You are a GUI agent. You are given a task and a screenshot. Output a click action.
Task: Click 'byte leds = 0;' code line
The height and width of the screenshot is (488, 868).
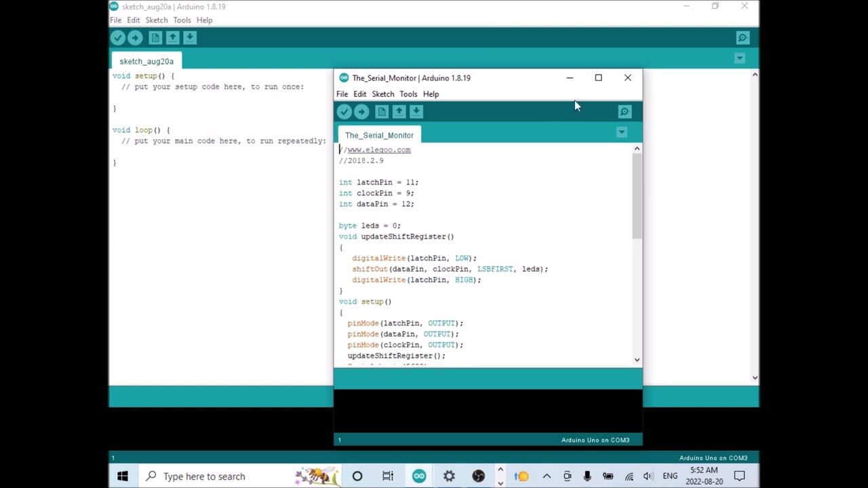[x=370, y=226]
